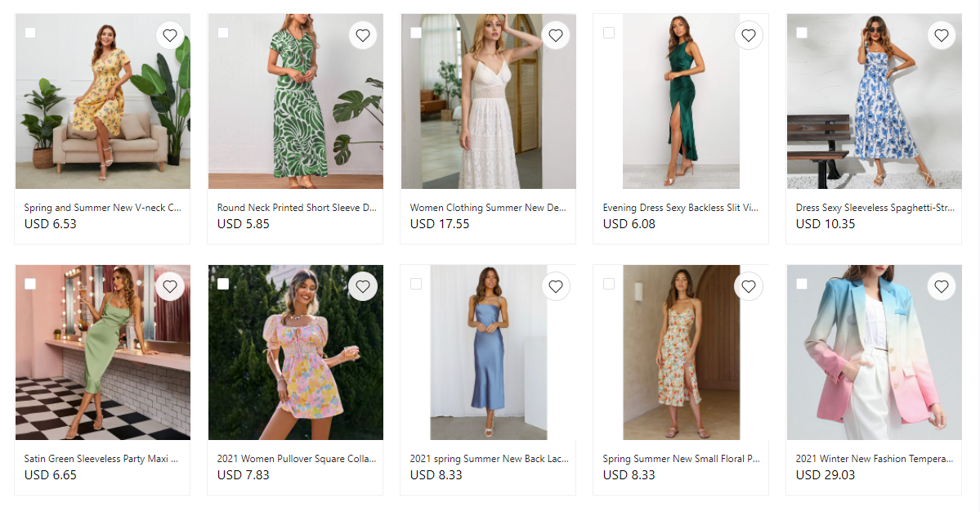Screen dimensions: 980x512
Task: Tick checkbox on yellow V-neck dress card
Action: click(x=30, y=33)
